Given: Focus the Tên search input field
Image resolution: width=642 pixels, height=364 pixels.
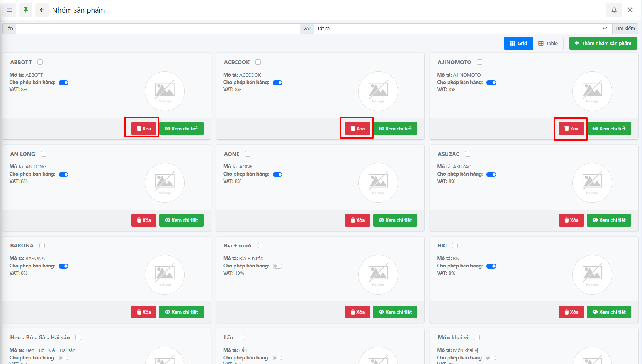Looking at the screenshot, I should coord(158,29).
